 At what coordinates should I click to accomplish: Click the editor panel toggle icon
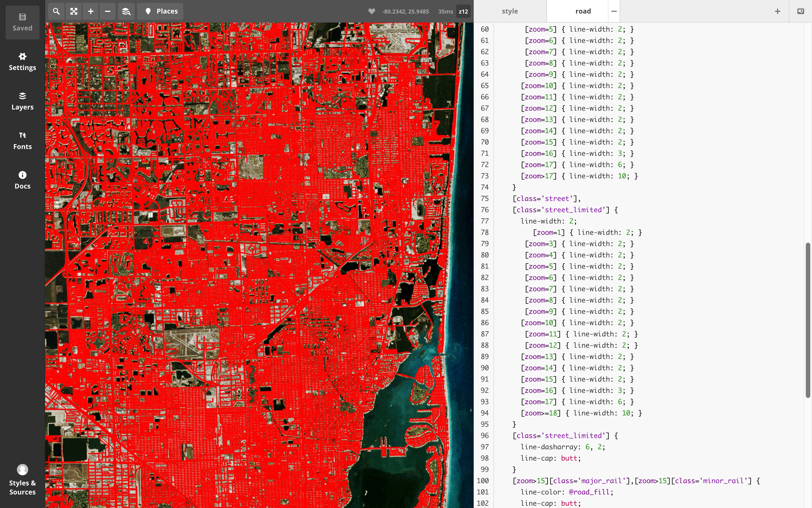(x=801, y=11)
